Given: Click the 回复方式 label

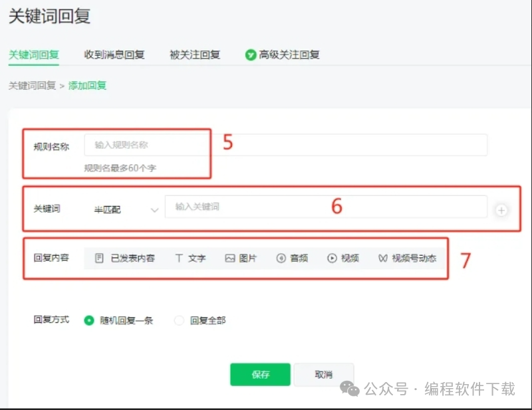Looking at the screenshot, I should [x=51, y=320].
